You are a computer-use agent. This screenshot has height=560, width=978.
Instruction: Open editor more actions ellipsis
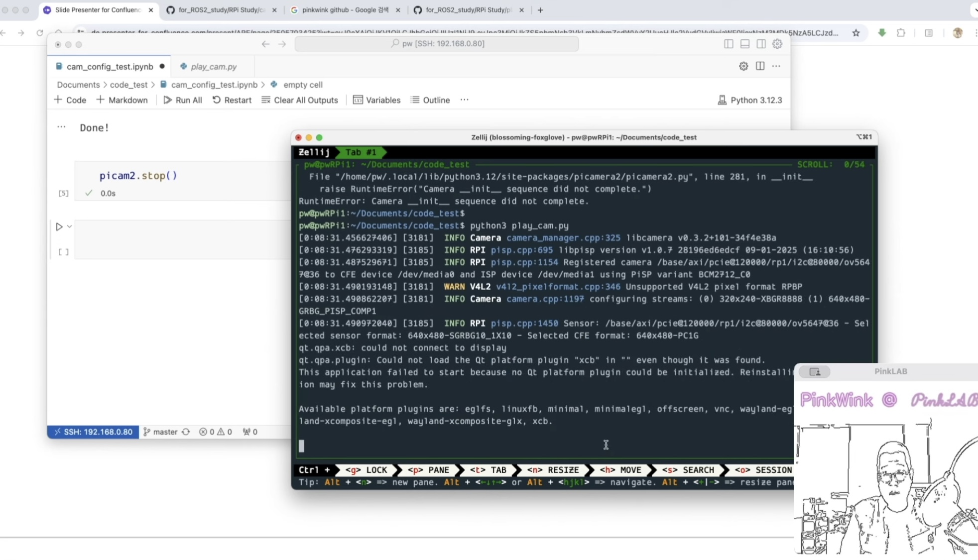pyautogui.click(x=776, y=66)
